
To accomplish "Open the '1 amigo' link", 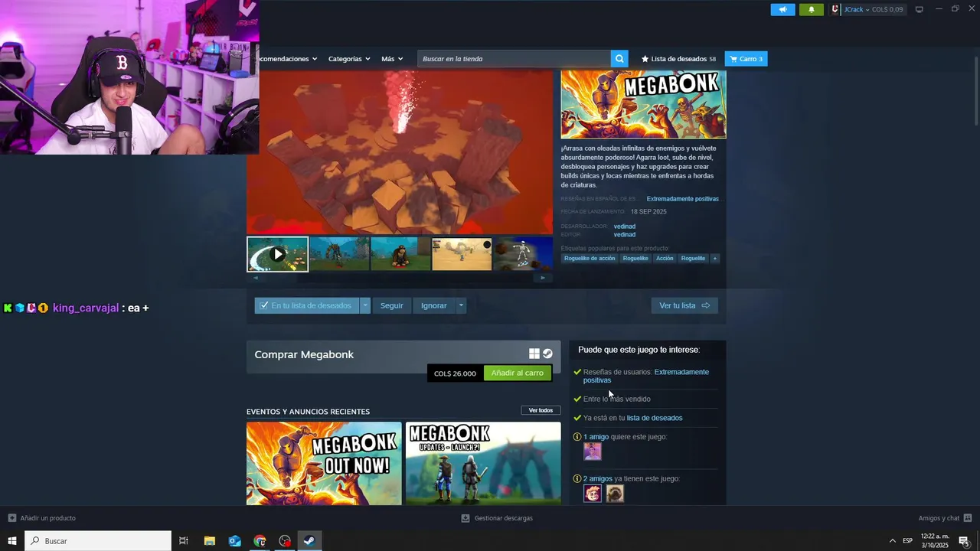I will (596, 437).
